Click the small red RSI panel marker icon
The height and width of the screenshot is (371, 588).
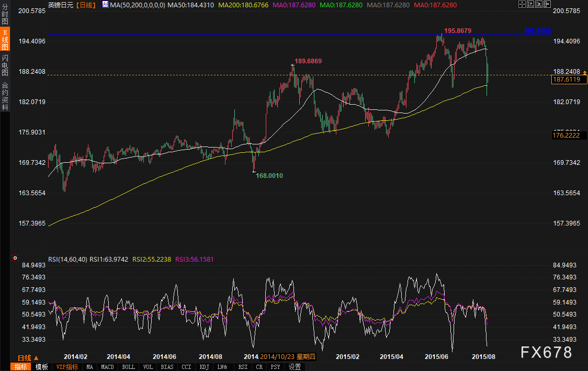[15, 258]
